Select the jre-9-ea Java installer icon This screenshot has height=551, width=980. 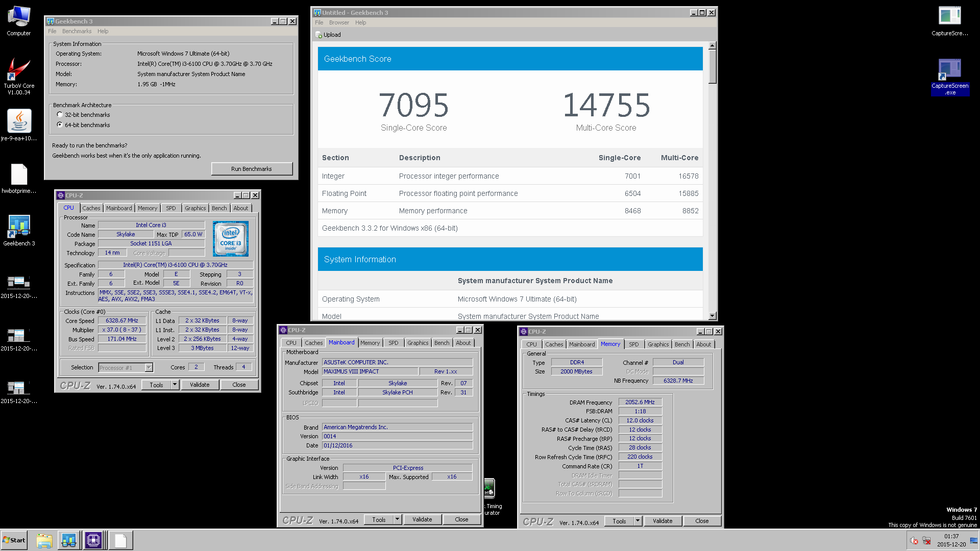(x=19, y=125)
